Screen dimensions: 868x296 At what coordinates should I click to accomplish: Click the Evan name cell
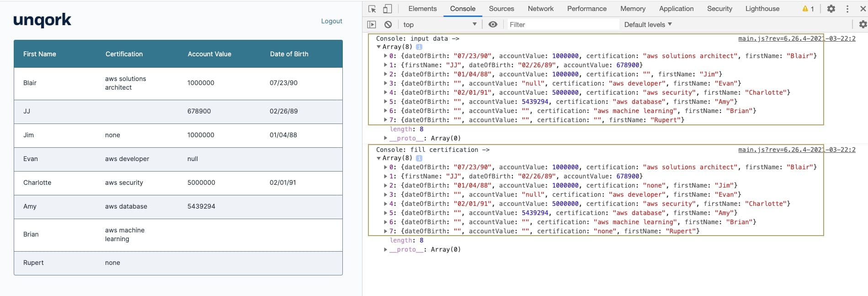tap(31, 159)
